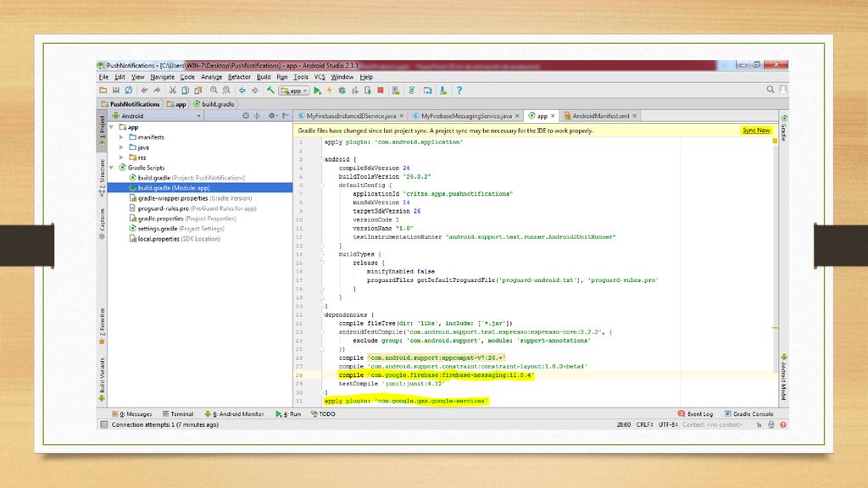Open the Build menu
This screenshot has width=868, height=488.
[x=264, y=77]
